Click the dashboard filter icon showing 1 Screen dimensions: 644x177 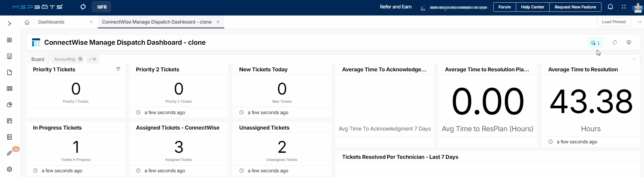(595, 43)
